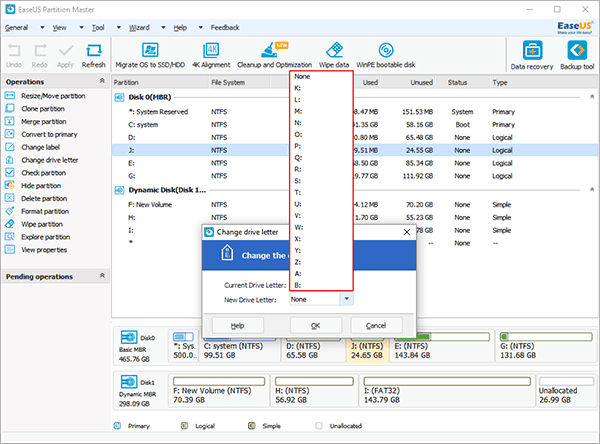The width and height of the screenshot is (600, 444).
Task: Launch the 4K Alignment tool
Action: coord(211,56)
